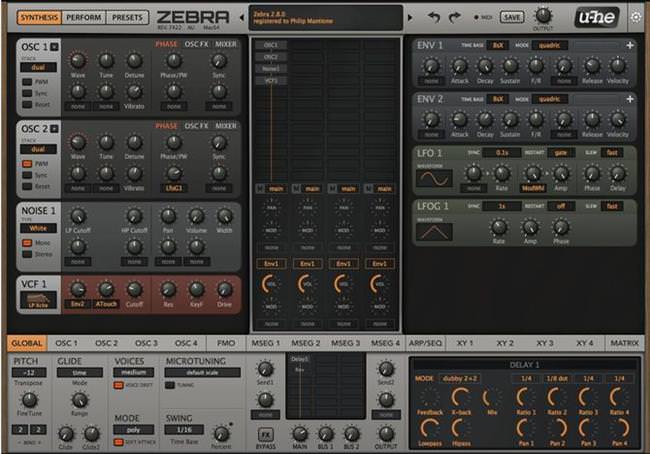Click the Swing Percent knob

click(221, 434)
